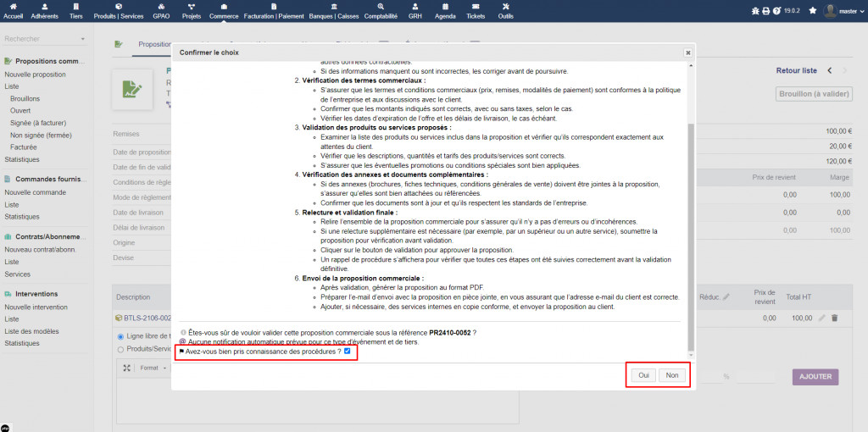Click the BTLS-2106-002 product link

(x=147, y=318)
